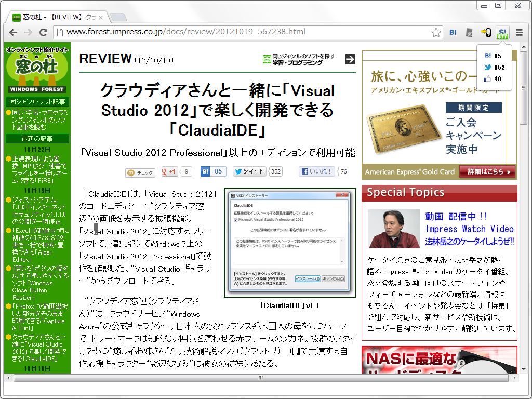Click the 窓の杜 Windows Forest logo
Screen dimensions: 532x399
[x=36, y=68]
